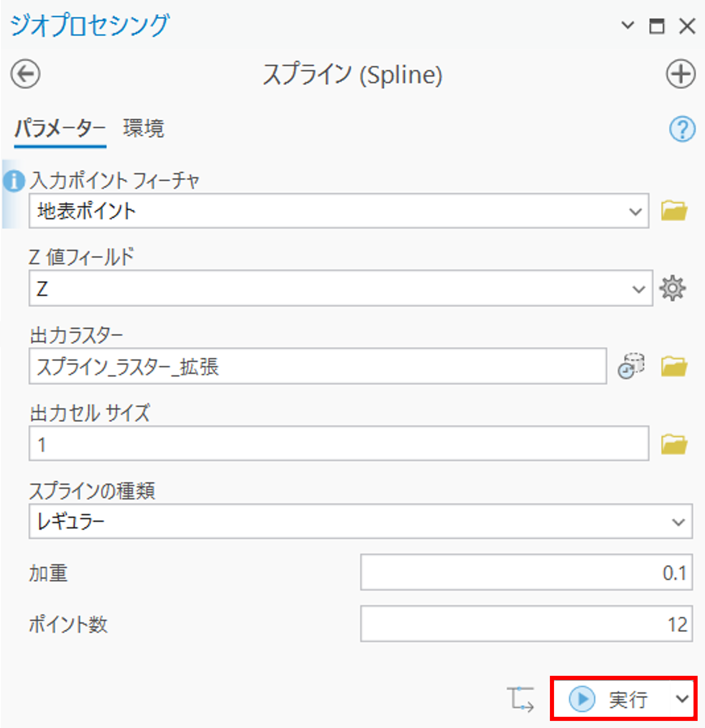
Task: Click the batch/schedule icon beside 実行
Action: [x=520, y=699]
